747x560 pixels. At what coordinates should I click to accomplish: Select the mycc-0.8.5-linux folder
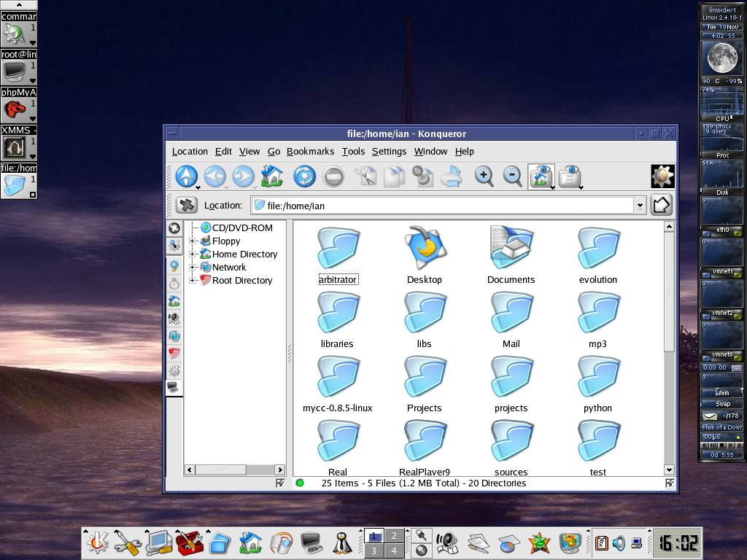[337, 385]
